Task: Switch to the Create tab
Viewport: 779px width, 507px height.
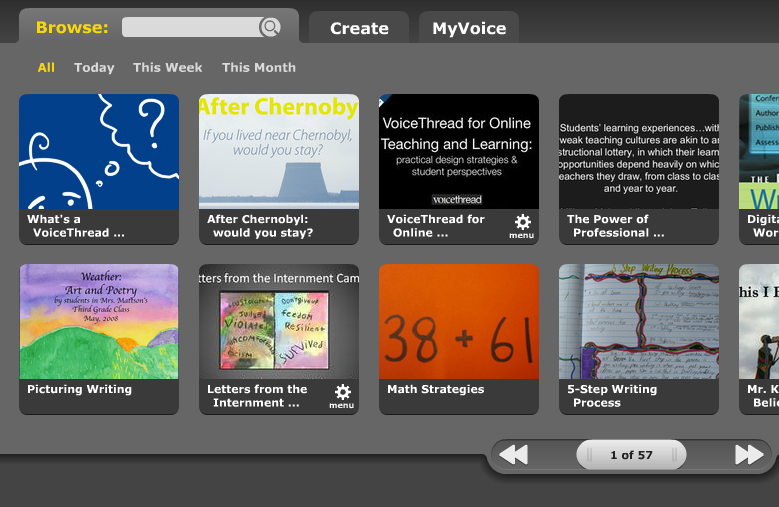Action: pos(359,28)
